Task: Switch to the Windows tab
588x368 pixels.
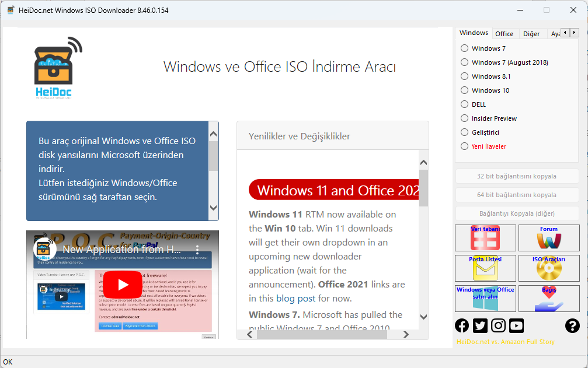Action: [x=474, y=33]
